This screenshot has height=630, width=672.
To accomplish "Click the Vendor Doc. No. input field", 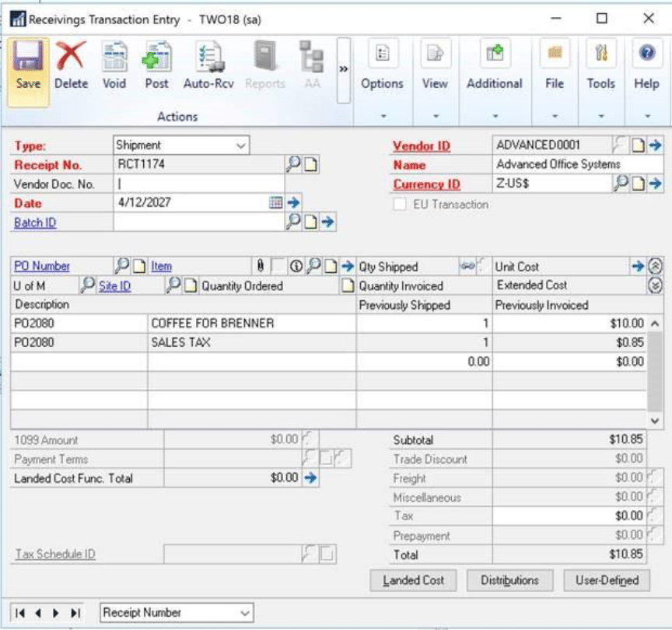I will pyautogui.click(x=198, y=184).
